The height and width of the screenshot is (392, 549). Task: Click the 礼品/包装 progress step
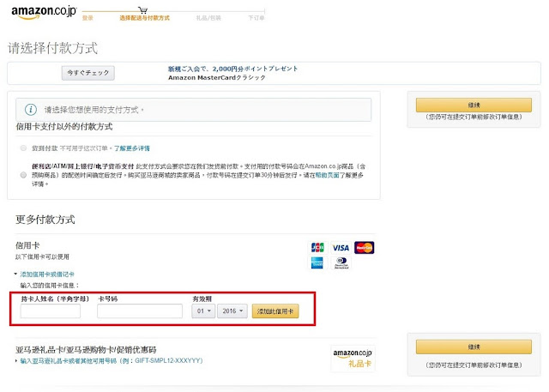pos(208,18)
